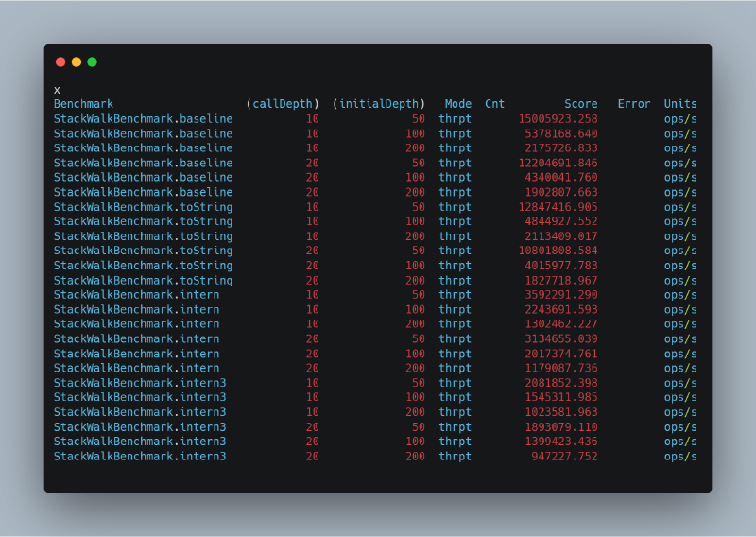Click the Error column header

coord(634,104)
